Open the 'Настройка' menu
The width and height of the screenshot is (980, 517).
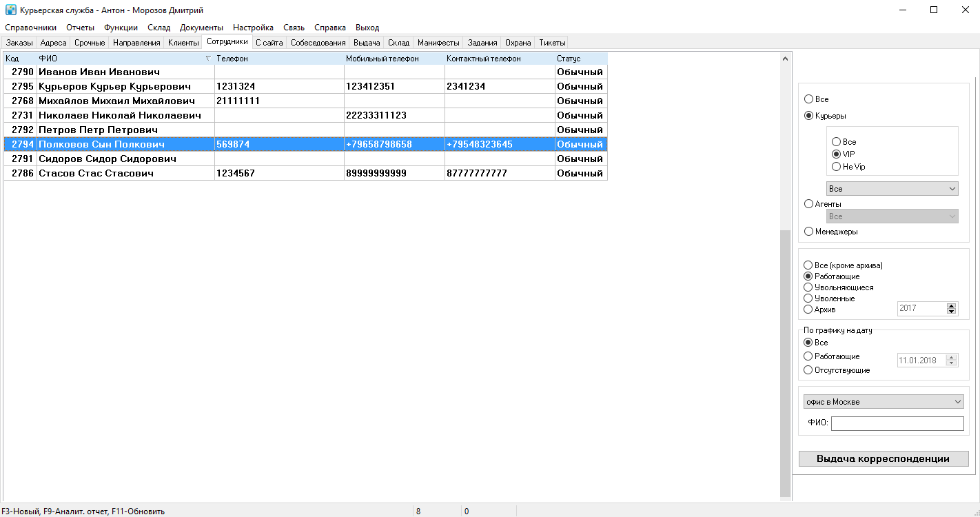[253, 28]
